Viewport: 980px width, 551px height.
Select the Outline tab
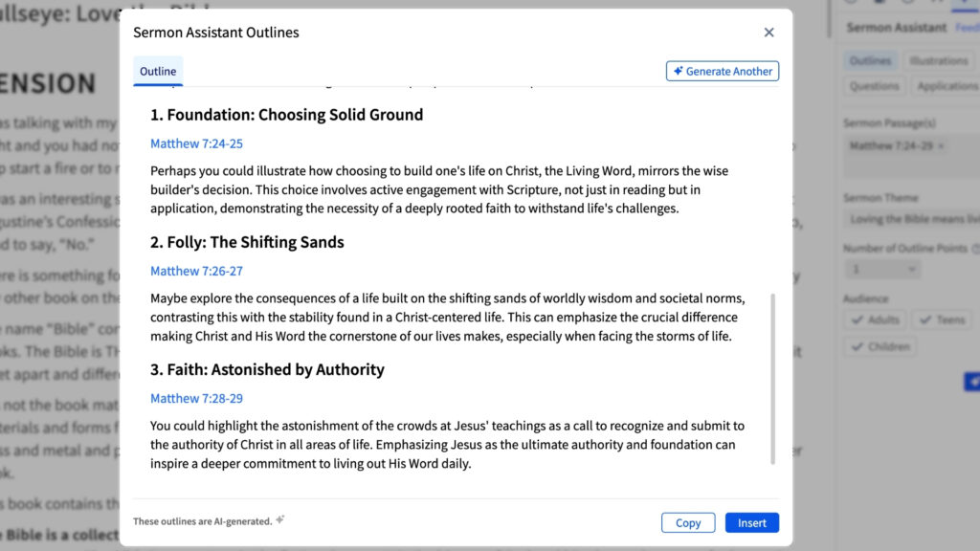point(158,72)
